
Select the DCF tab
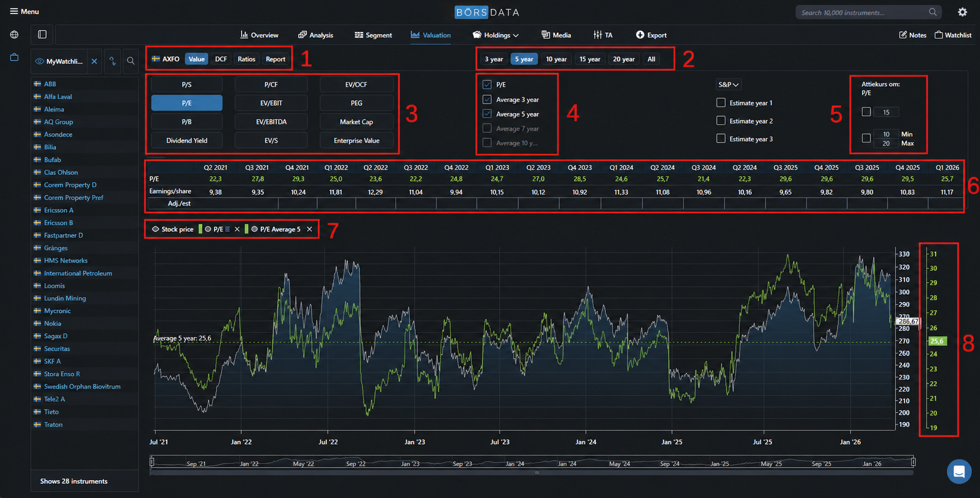(221, 59)
